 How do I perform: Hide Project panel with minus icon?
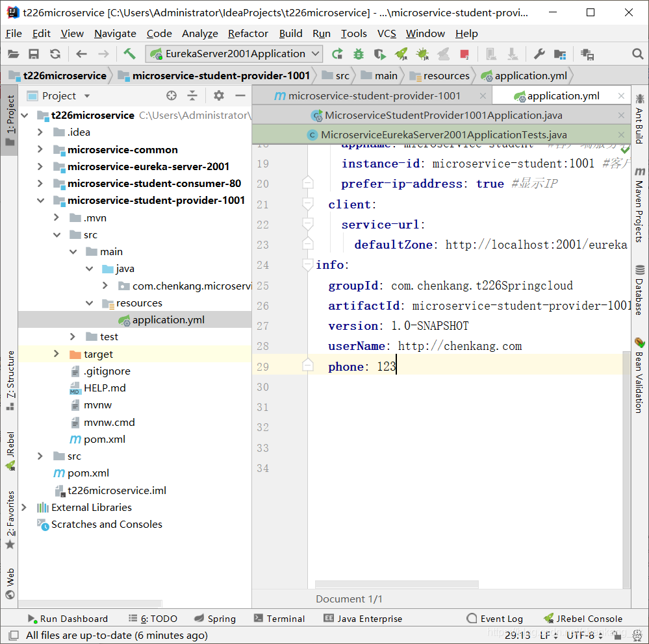coord(240,96)
